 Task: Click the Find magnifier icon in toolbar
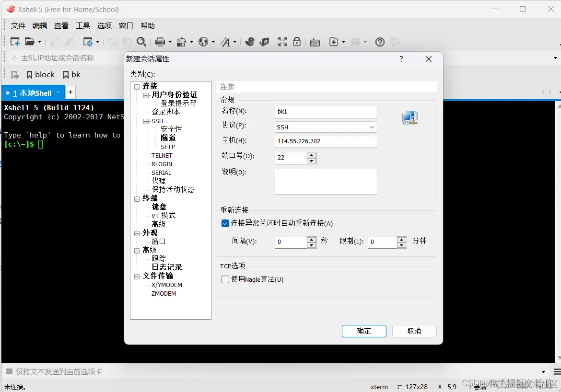[141, 42]
